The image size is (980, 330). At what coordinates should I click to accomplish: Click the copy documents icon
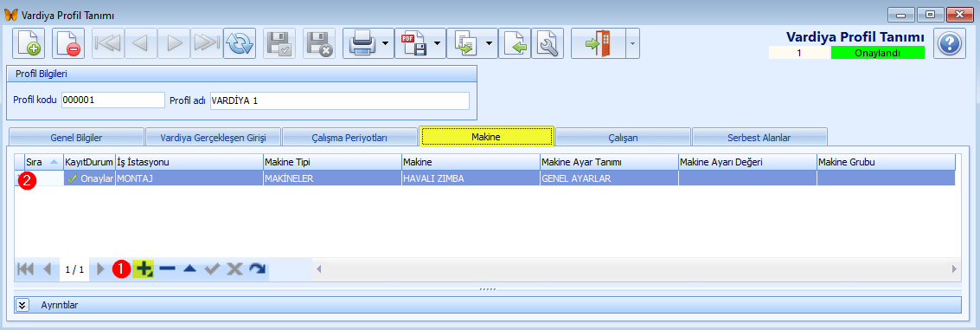click(465, 44)
